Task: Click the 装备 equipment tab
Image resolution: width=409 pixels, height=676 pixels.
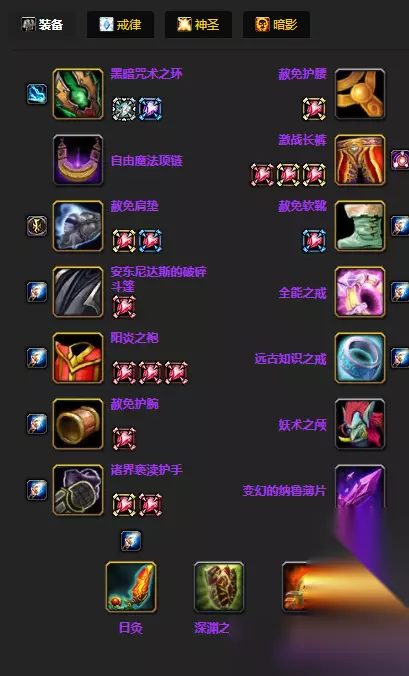Action: (x=42, y=25)
